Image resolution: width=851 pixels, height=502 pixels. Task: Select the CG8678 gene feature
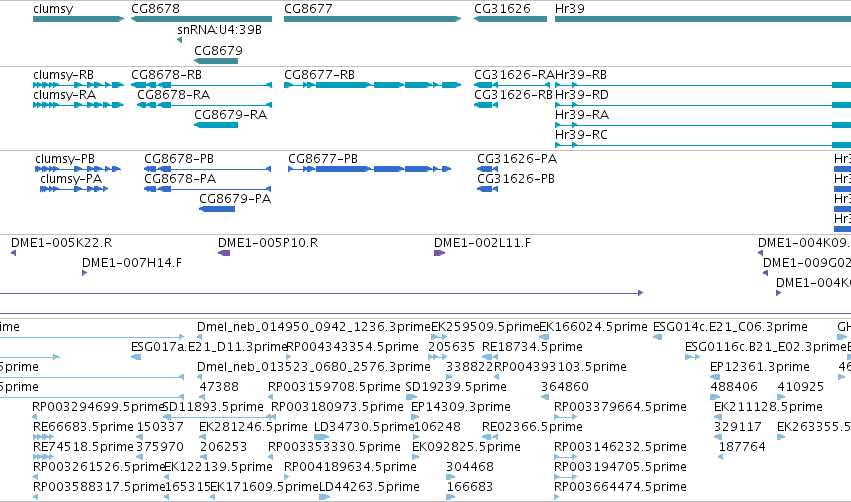(x=201, y=19)
